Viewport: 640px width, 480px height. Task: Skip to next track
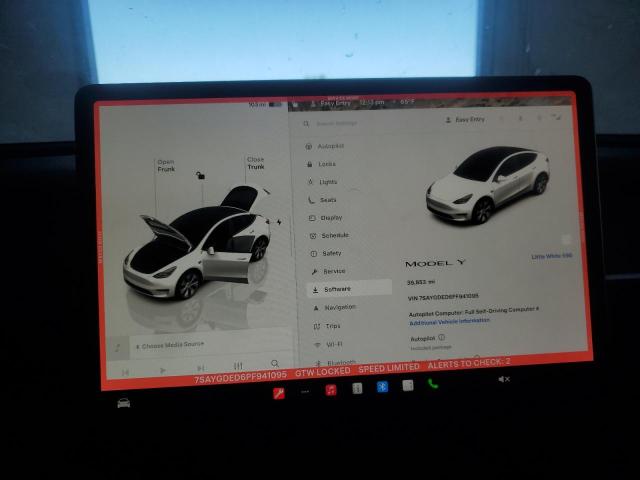tap(201, 368)
